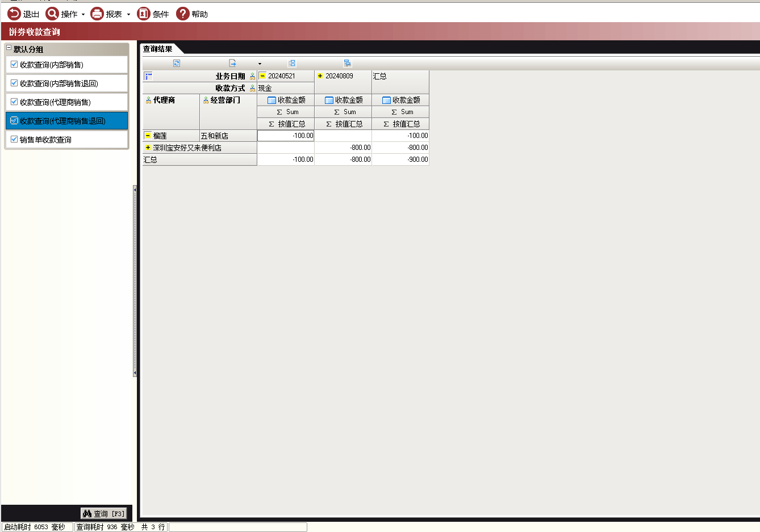Click the expand-all icon in results toolbar
760x532 pixels.
292,63
